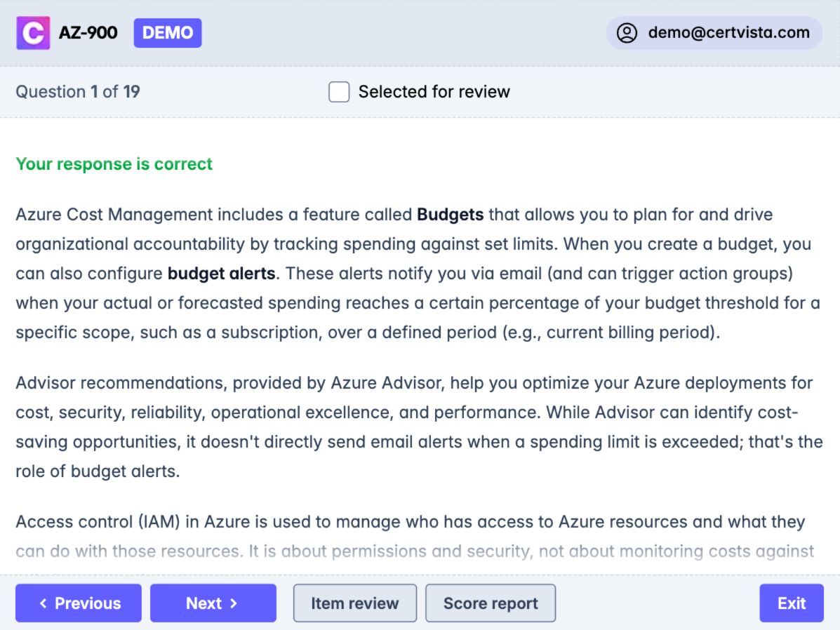Click the left chevron on Previous button
The image size is (840, 630).
44,603
